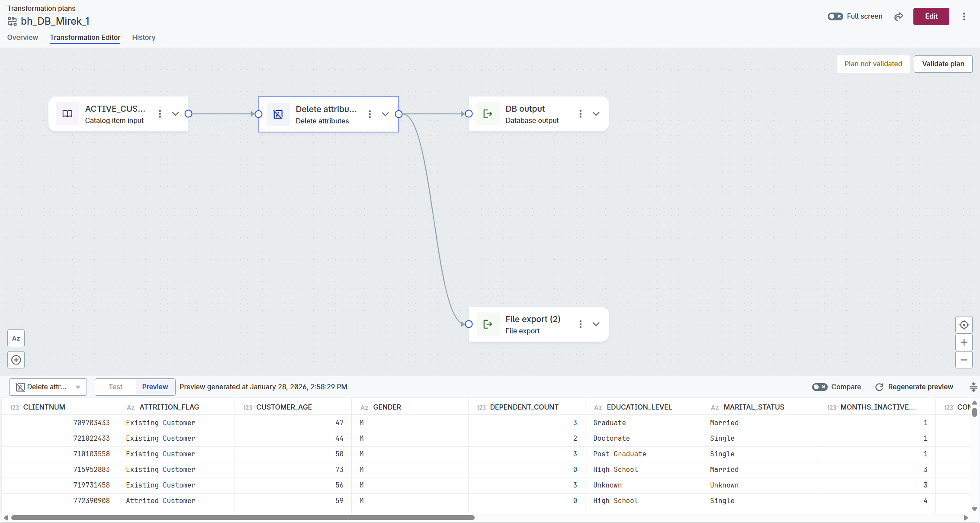Click the Validate plan button
The width and height of the screenshot is (980, 523).
click(x=943, y=64)
